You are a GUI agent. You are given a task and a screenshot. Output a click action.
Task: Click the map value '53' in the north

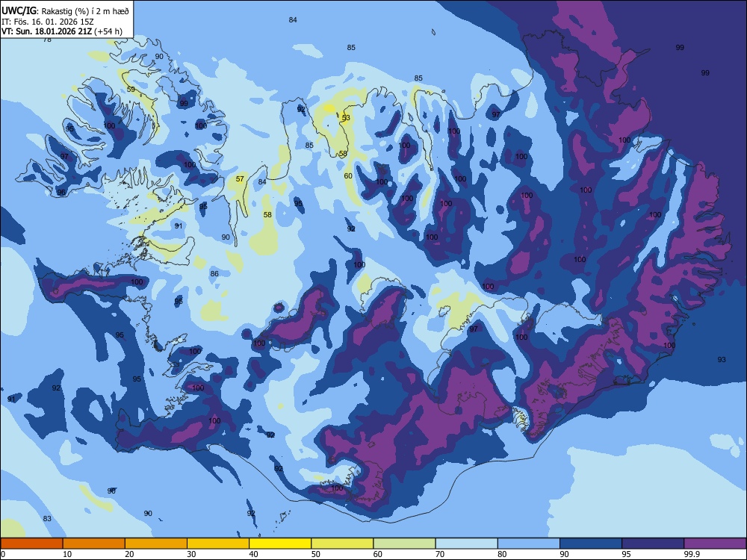346,118
